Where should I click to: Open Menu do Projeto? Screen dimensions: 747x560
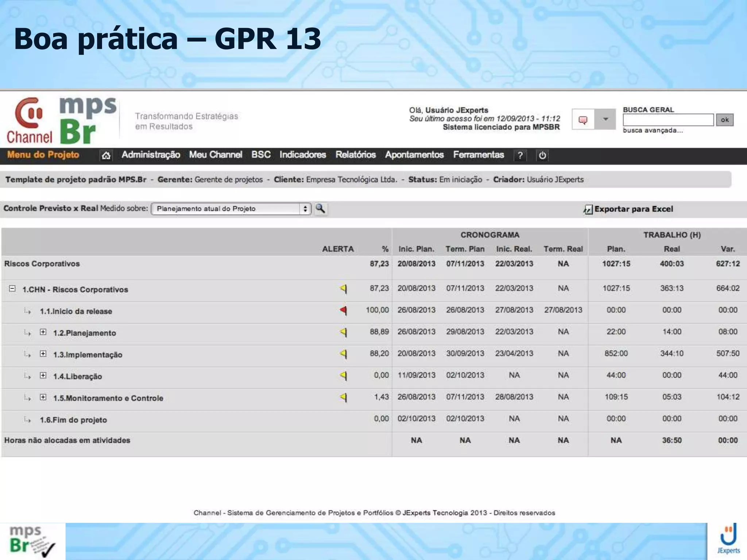point(43,155)
